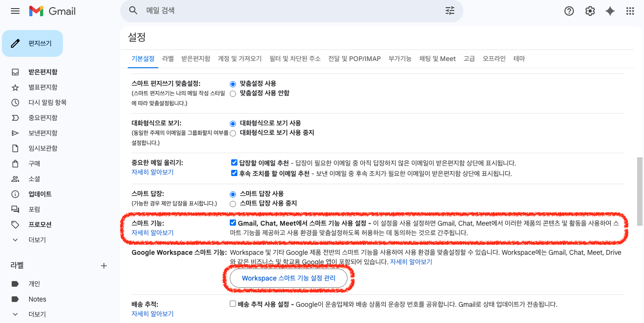Open 임시보관함 folder in the sidebar
Image resolution: width=644 pixels, height=323 pixels.
(43, 148)
